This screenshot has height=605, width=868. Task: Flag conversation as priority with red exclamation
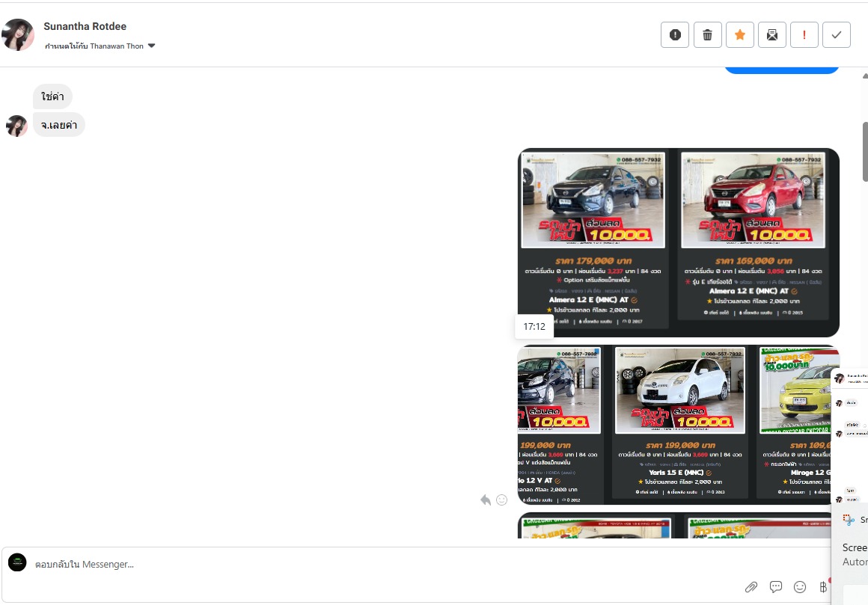click(804, 35)
